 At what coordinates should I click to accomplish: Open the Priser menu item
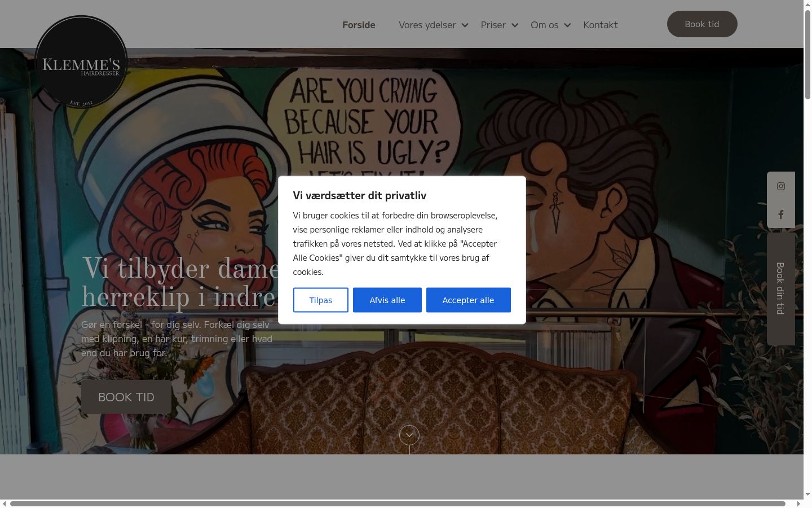click(493, 25)
